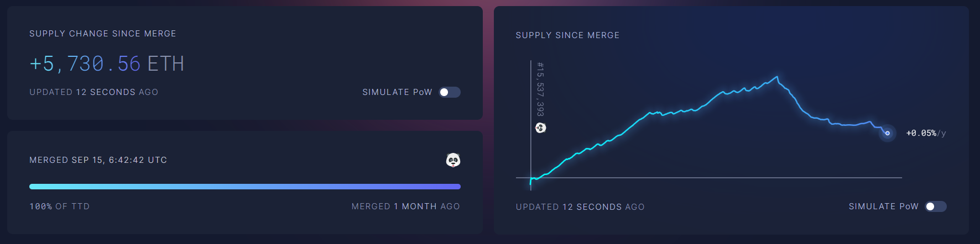Click the ETH unit next to the supply value

pos(165,64)
